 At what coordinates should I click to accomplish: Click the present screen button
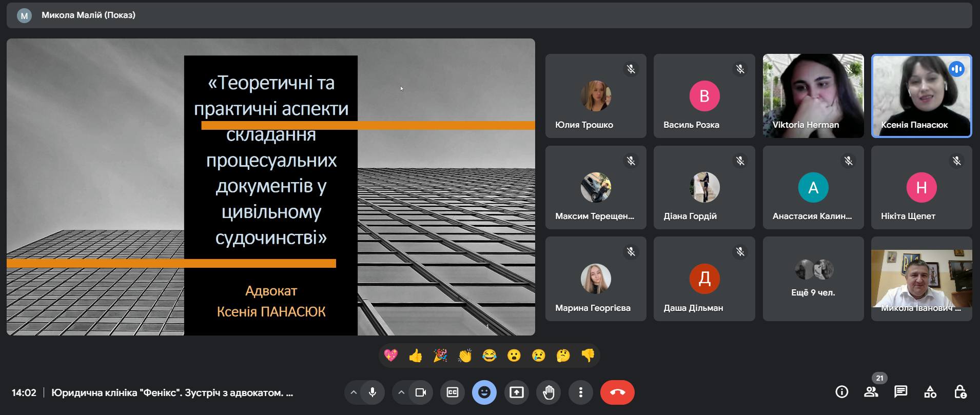(516, 392)
